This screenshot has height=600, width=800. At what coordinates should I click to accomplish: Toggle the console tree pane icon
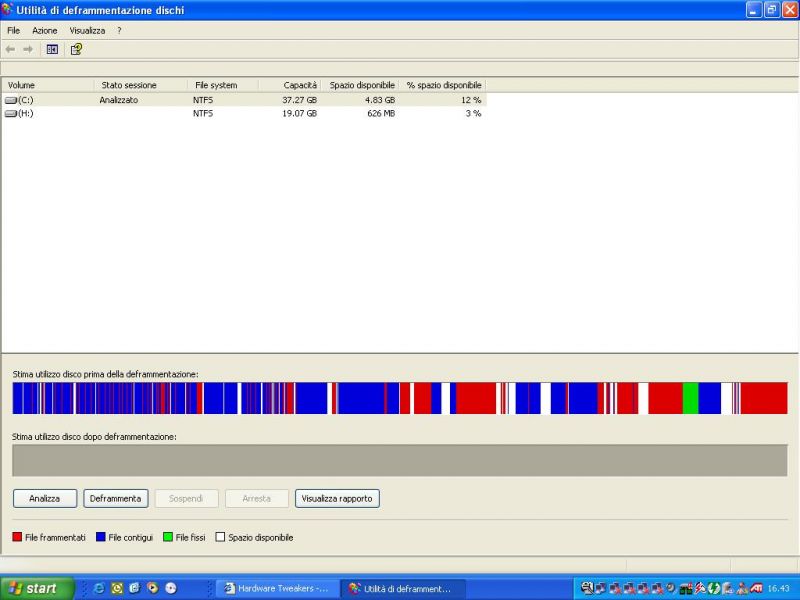click(52, 49)
